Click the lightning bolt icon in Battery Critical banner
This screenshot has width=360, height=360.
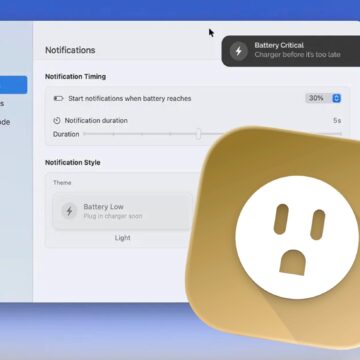click(239, 51)
